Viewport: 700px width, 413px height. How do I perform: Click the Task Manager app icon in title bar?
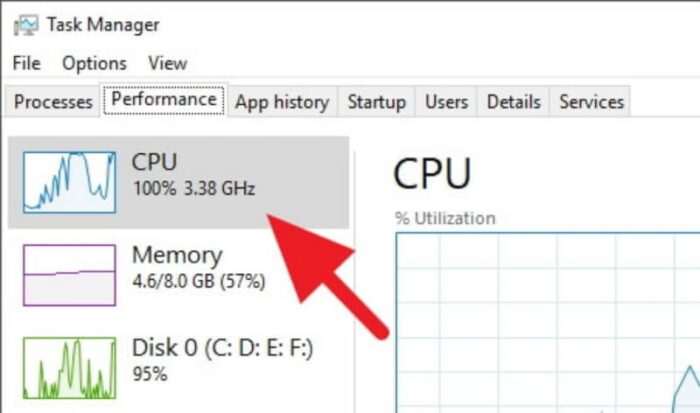point(26,25)
